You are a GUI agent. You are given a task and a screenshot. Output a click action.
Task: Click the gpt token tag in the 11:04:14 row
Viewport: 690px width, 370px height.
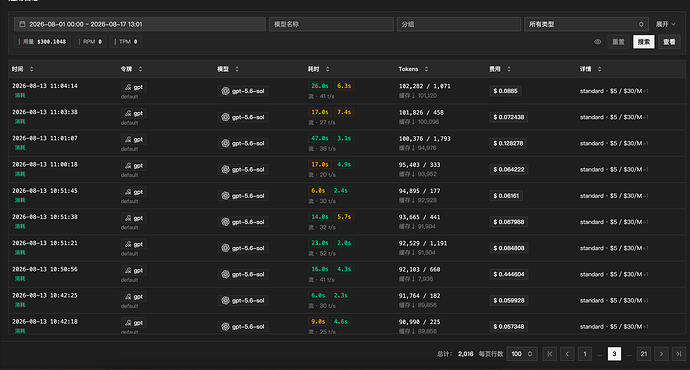coord(133,87)
